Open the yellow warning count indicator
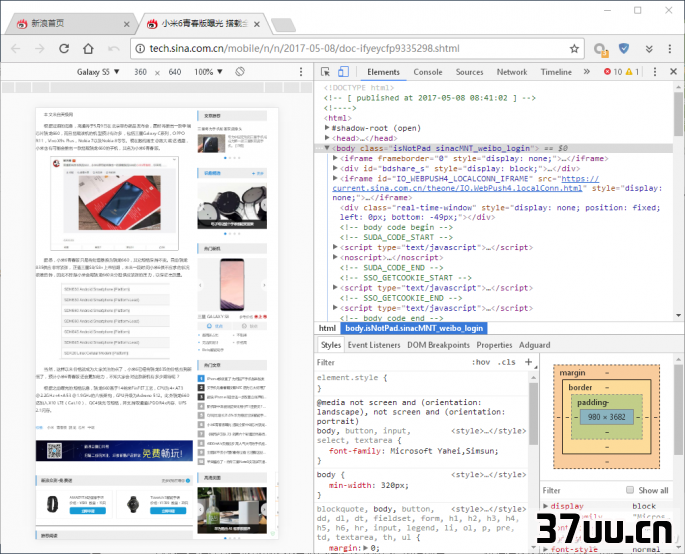The image size is (685, 554). (632, 72)
